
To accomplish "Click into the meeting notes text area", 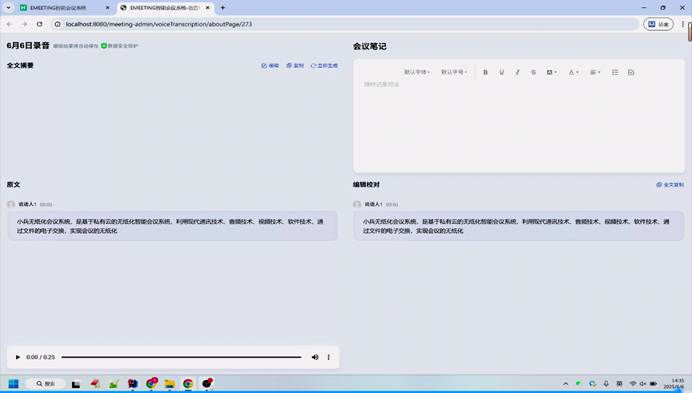I will [519, 126].
